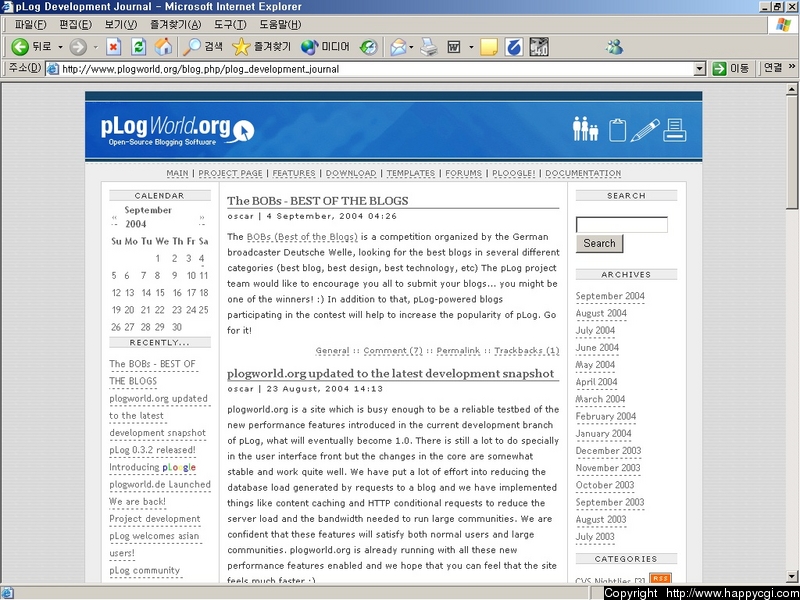Click the film strip toolbar icon

click(539, 47)
